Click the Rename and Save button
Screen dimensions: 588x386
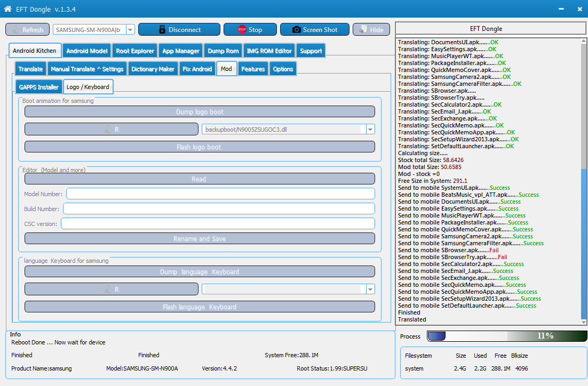(x=200, y=239)
